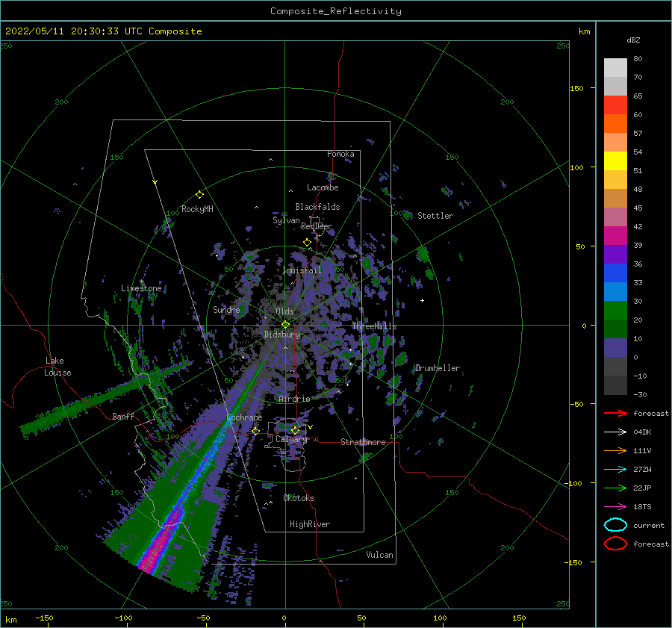Click the Innisfail city label
672x628 pixels.
(x=302, y=270)
